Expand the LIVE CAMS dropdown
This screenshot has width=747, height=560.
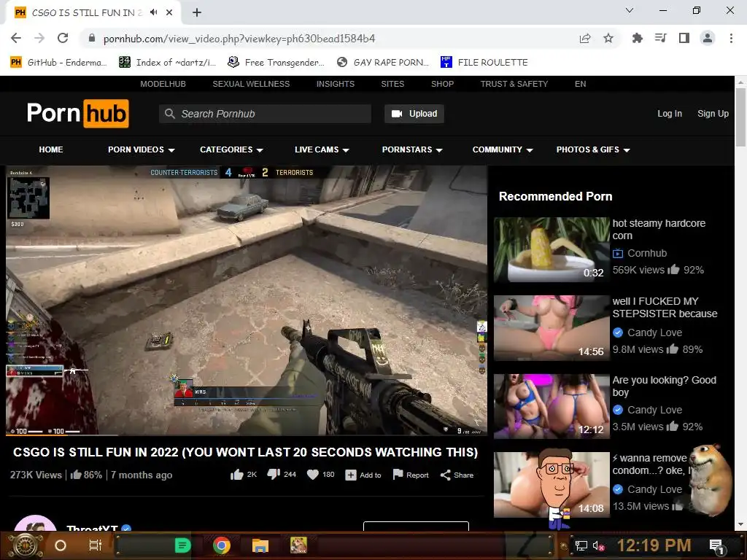[x=322, y=149]
